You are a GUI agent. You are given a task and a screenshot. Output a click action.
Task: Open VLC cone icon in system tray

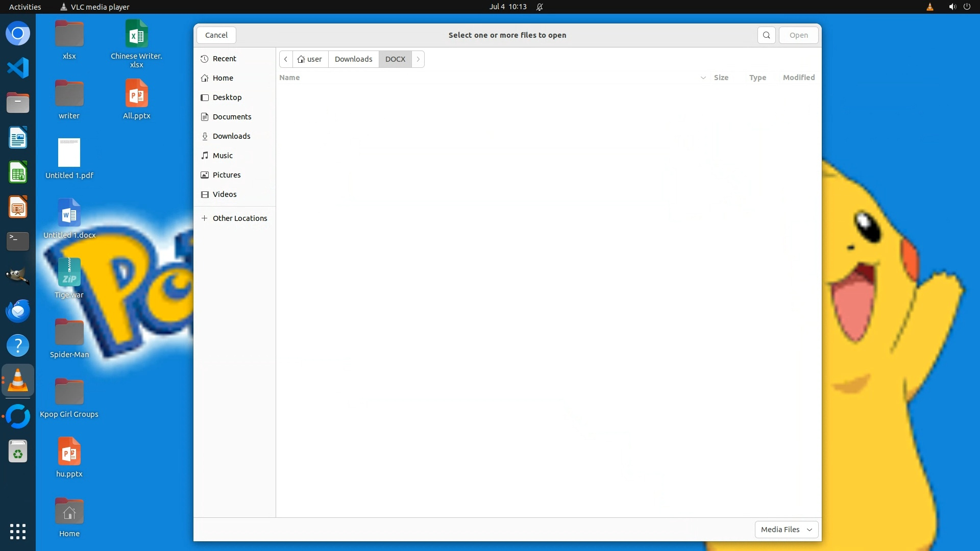929,7
